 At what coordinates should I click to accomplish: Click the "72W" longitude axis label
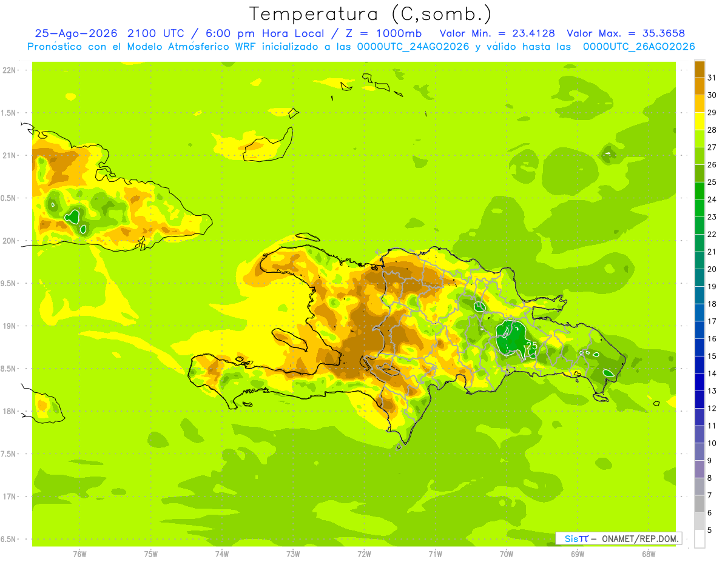[x=364, y=554]
